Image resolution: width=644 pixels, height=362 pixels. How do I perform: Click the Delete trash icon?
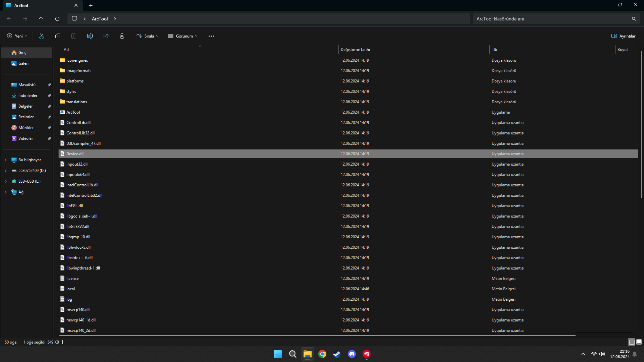pyautogui.click(x=122, y=36)
